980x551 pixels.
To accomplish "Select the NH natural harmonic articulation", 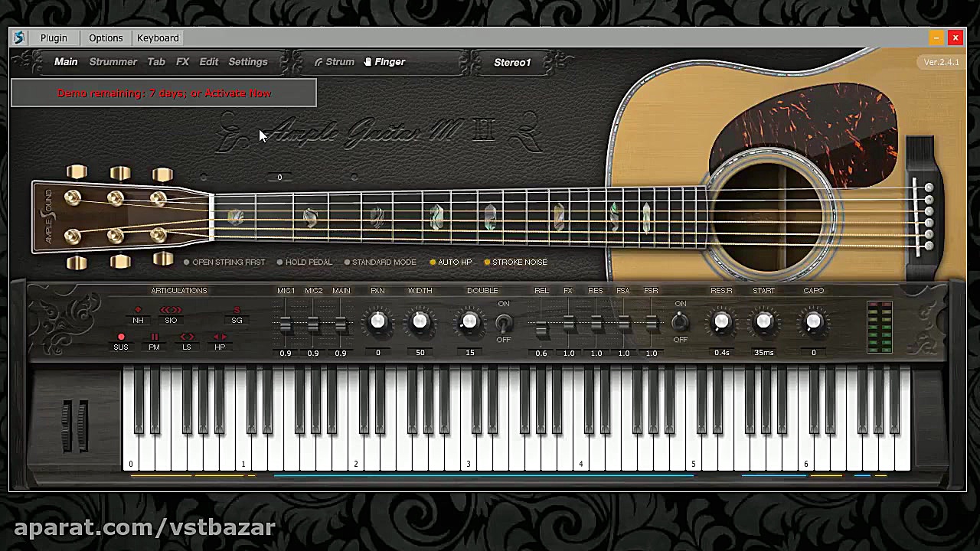I will [x=138, y=315].
